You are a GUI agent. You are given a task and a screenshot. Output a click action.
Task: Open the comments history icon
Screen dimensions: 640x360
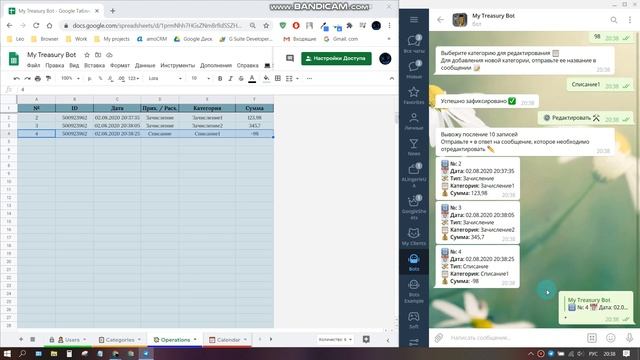(290, 58)
